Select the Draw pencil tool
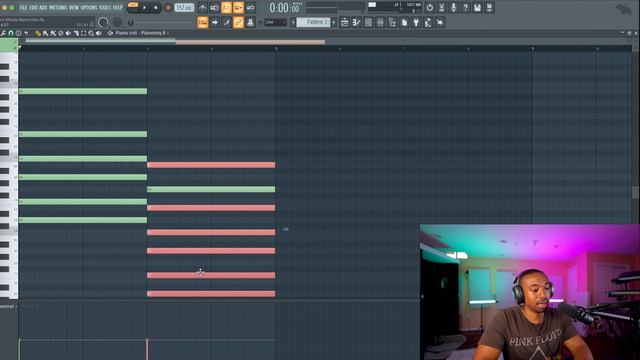Image resolution: width=640 pixels, height=360 pixels. (x=38, y=33)
